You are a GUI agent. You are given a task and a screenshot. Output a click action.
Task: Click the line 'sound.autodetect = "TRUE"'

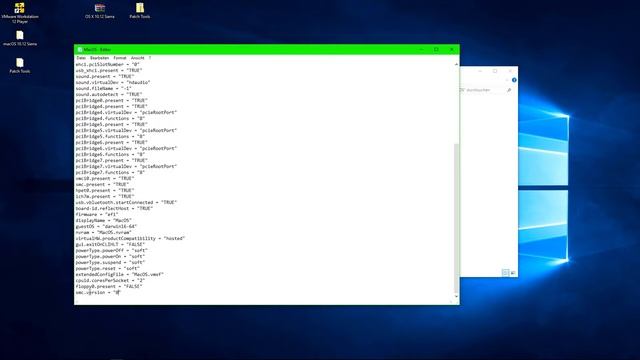(x=109, y=94)
